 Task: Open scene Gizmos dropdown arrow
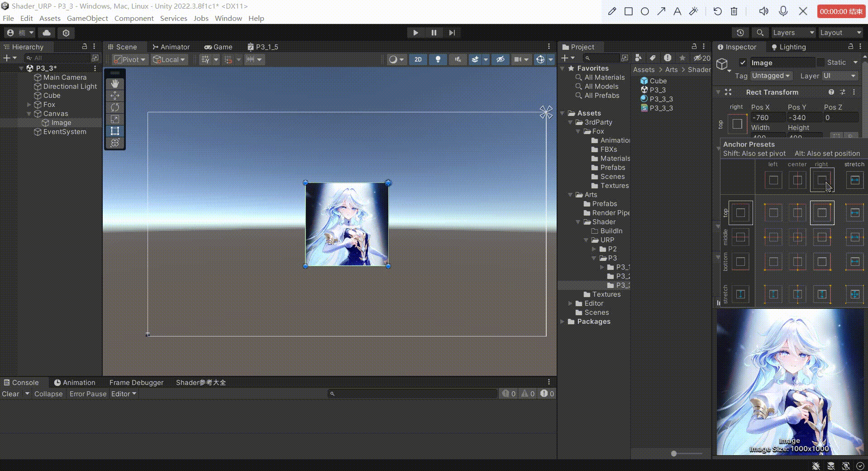(551, 59)
